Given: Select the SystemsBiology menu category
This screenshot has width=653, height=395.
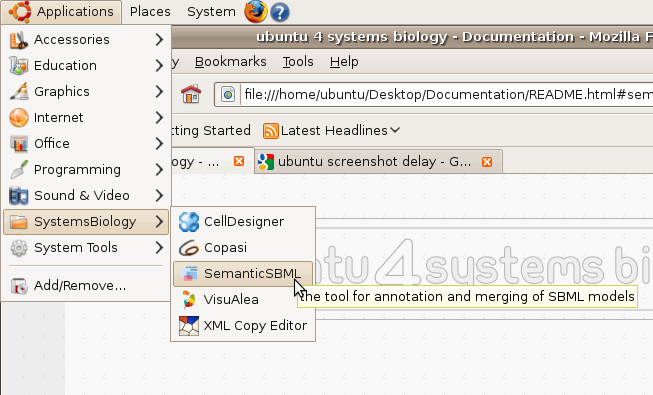Looking at the screenshot, I should pos(86,222).
